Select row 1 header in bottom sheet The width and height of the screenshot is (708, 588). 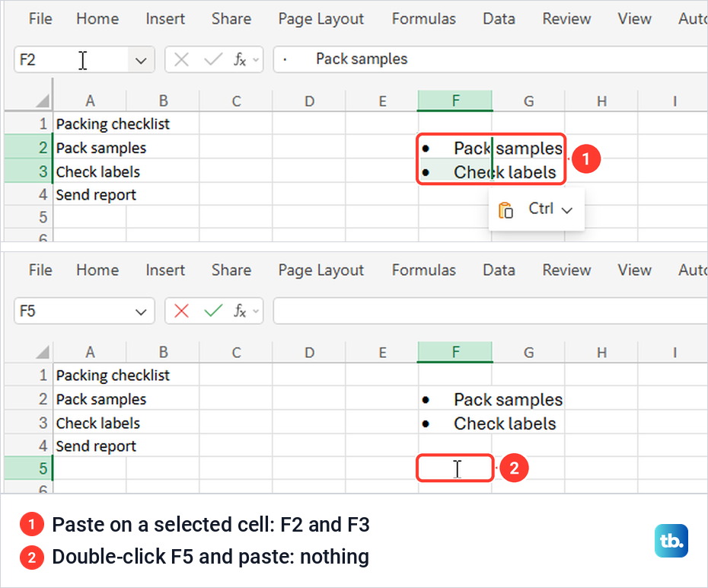pos(29,375)
